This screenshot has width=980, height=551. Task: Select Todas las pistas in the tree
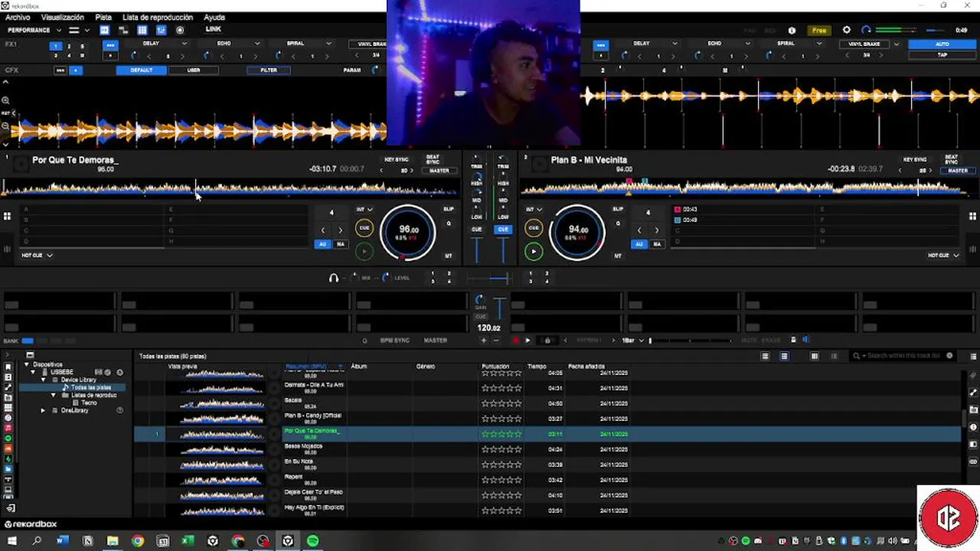(90, 387)
